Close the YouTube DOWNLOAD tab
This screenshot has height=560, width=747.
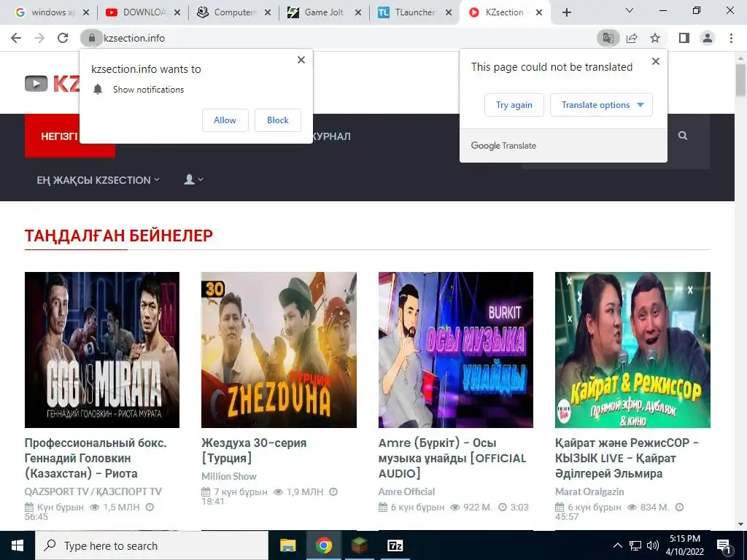tap(177, 13)
